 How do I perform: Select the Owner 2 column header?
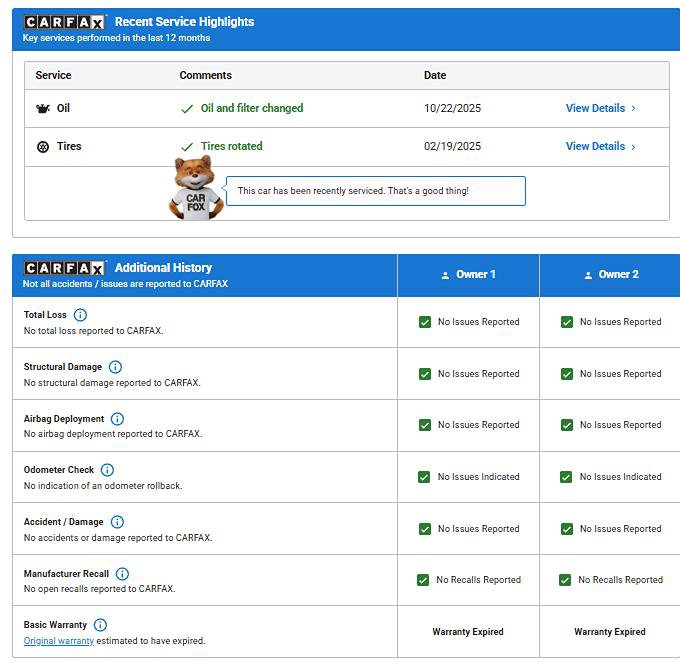610,275
